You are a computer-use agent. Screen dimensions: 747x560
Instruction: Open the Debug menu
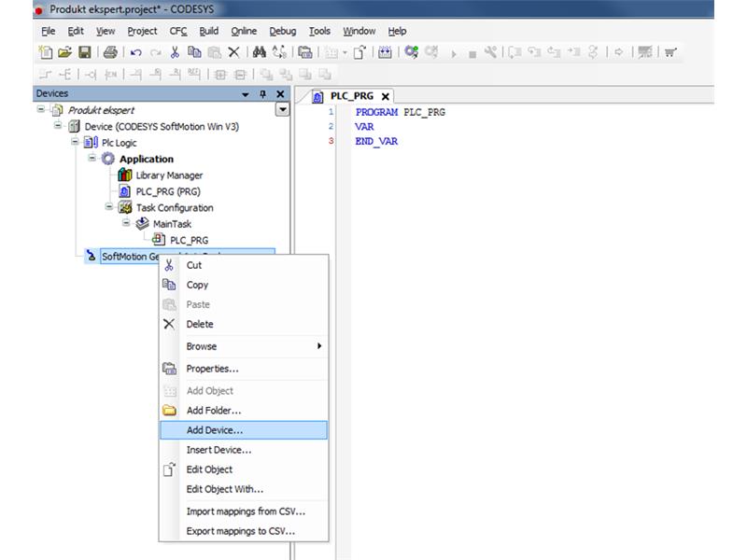click(x=283, y=31)
